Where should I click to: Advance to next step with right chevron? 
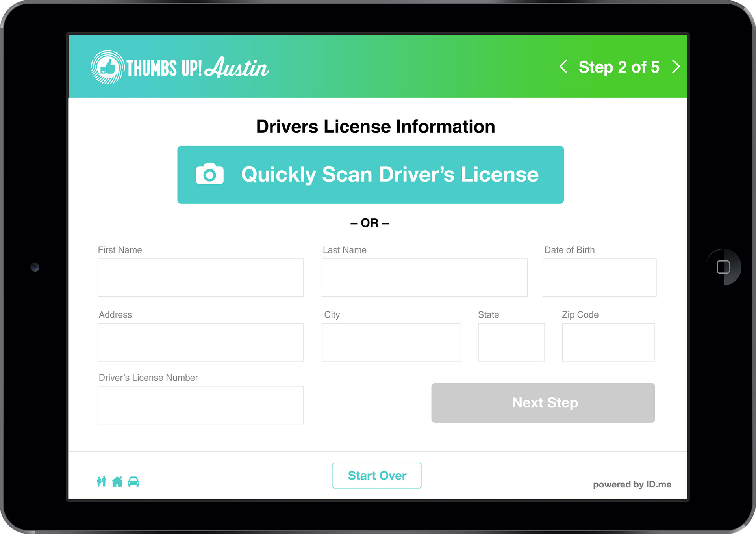pyautogui.click(x=676, y=67)
